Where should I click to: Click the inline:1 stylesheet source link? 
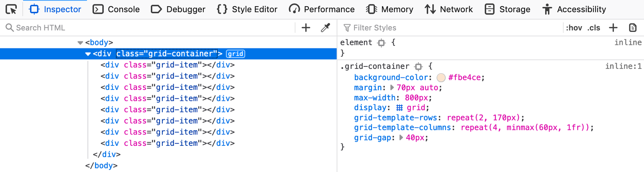[x=623, y=66]
